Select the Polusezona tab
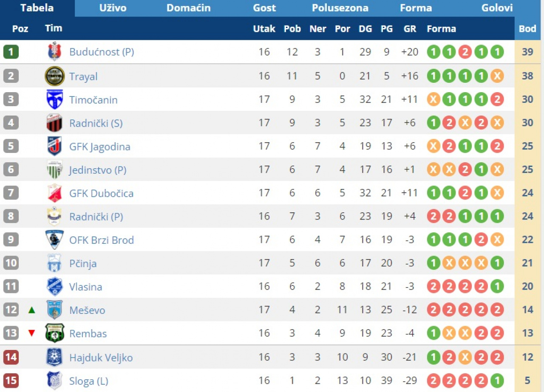The image size is (544, 392). [340, 8]
